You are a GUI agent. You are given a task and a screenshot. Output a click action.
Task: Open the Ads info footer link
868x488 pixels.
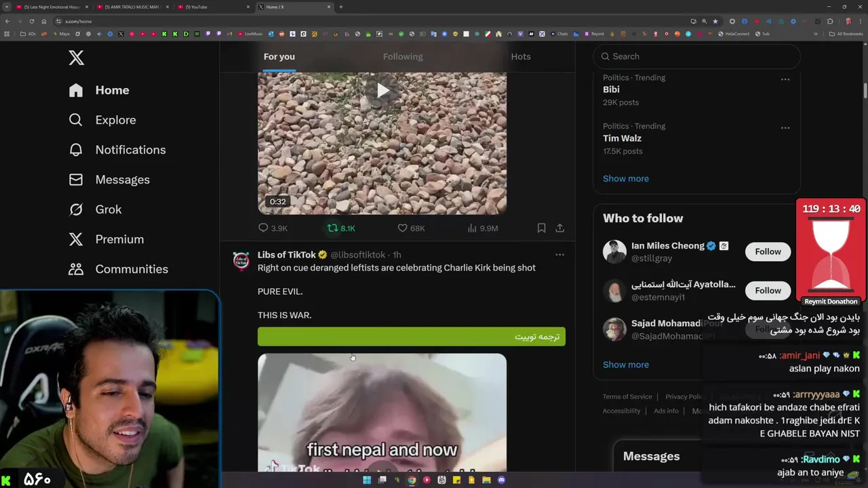click(666, 411)
